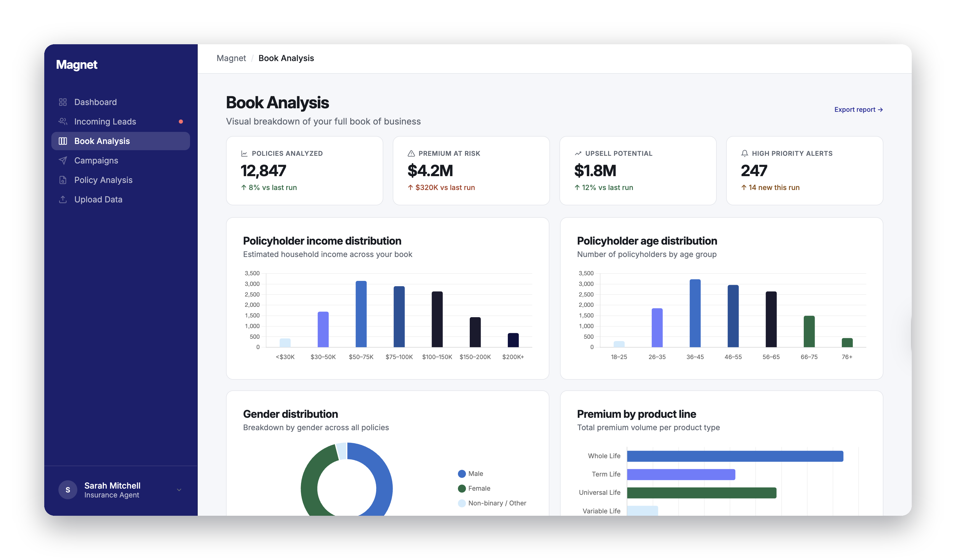This screenshot has height=560, width=956.
Task: Open the Upload Data page
Action: tap(121, 199)
